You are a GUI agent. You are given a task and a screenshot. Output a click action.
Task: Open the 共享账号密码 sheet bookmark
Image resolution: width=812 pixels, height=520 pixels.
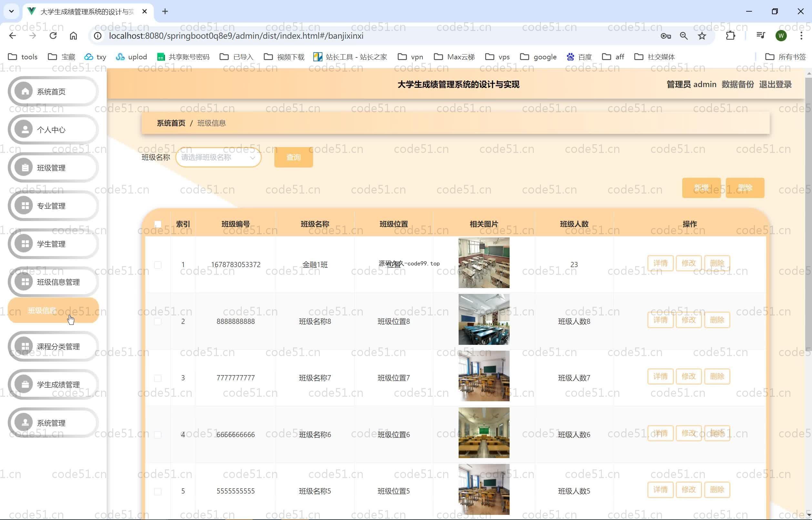coord(183,57)
